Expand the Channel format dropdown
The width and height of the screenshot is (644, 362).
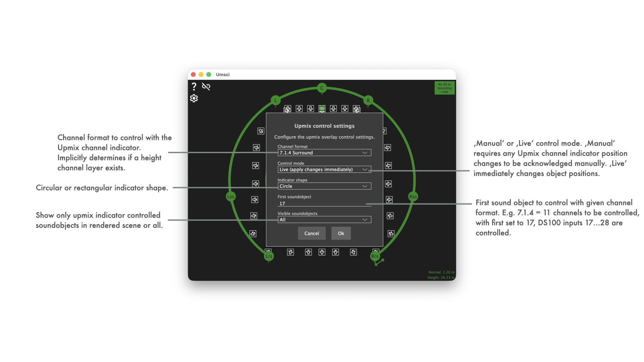[x=324, y=153]
